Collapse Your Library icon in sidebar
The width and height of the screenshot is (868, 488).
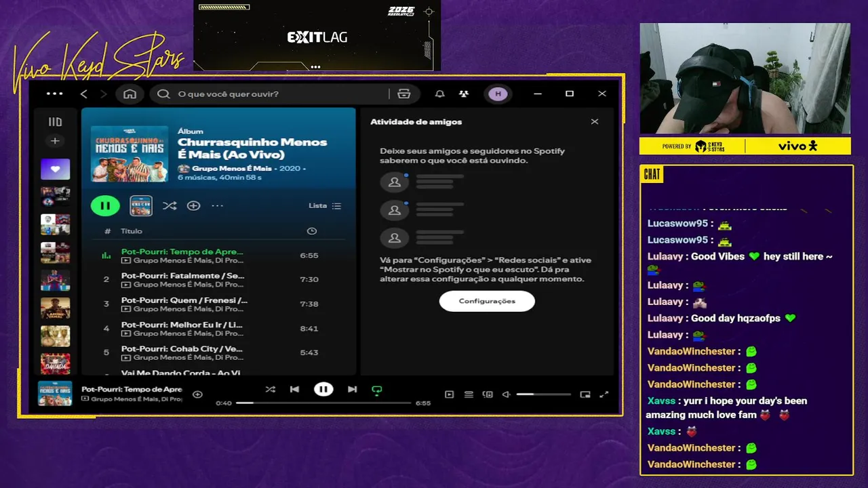[x=55, y=122]
